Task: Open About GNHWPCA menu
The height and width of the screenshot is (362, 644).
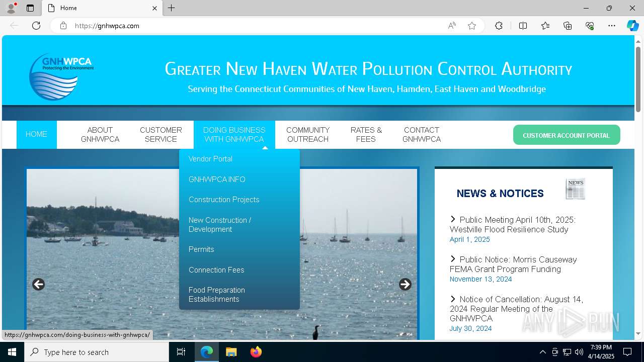Action: click(100, 135)
